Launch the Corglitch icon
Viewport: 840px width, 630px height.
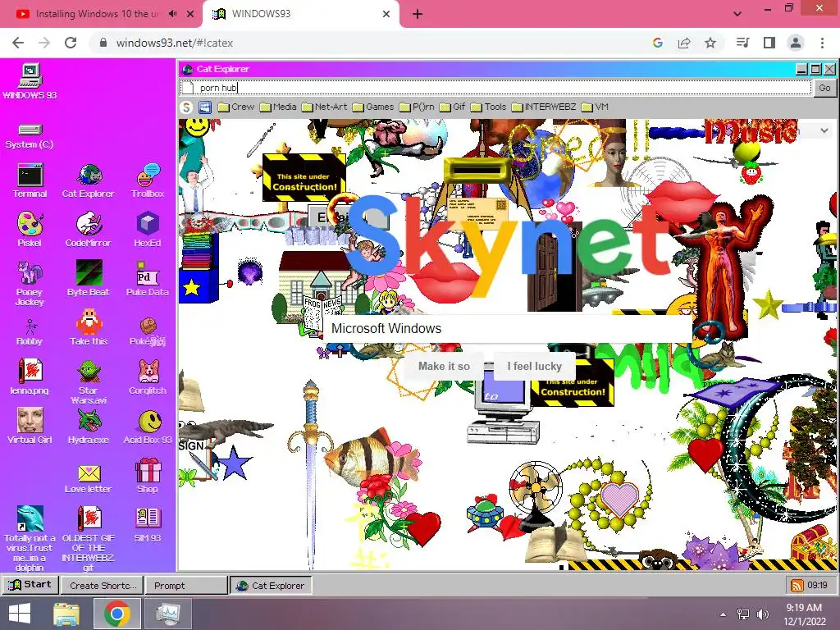point(148,377)
